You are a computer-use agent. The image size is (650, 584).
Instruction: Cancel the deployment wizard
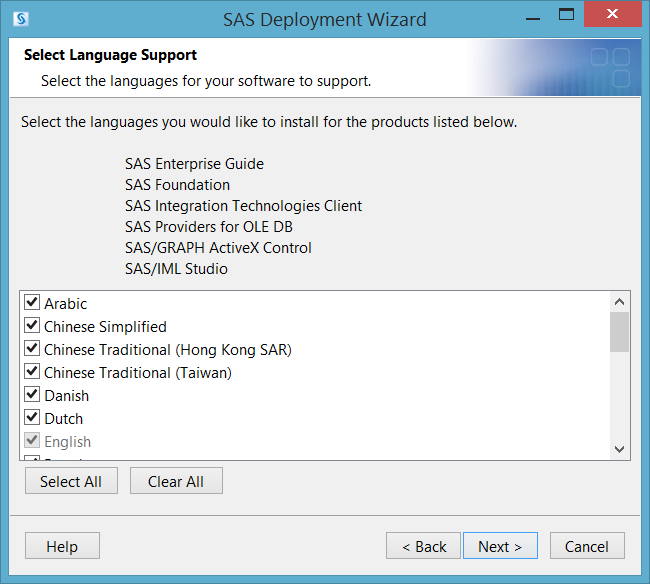(587, 546)
